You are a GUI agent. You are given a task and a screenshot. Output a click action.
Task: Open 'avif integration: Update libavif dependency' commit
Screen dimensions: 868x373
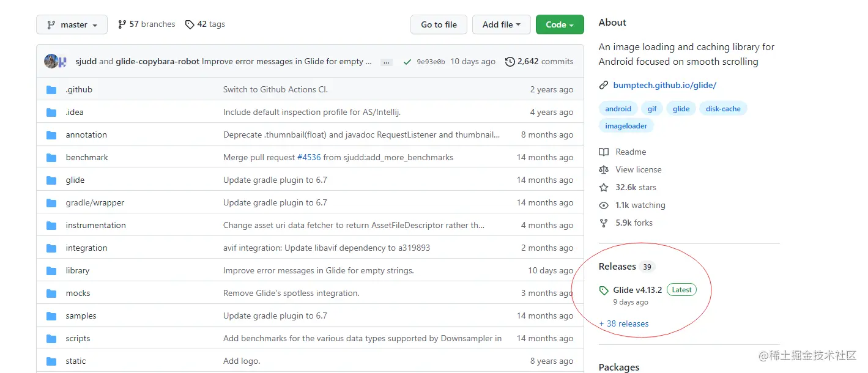coord(327,248)
